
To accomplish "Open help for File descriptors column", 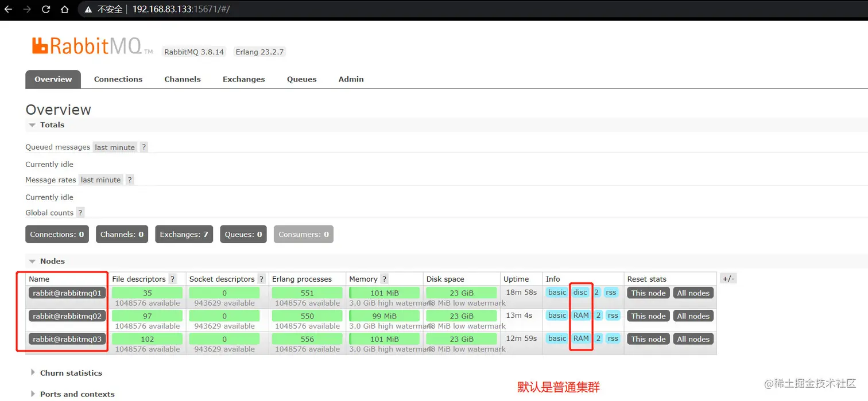I will pos(172,279).
